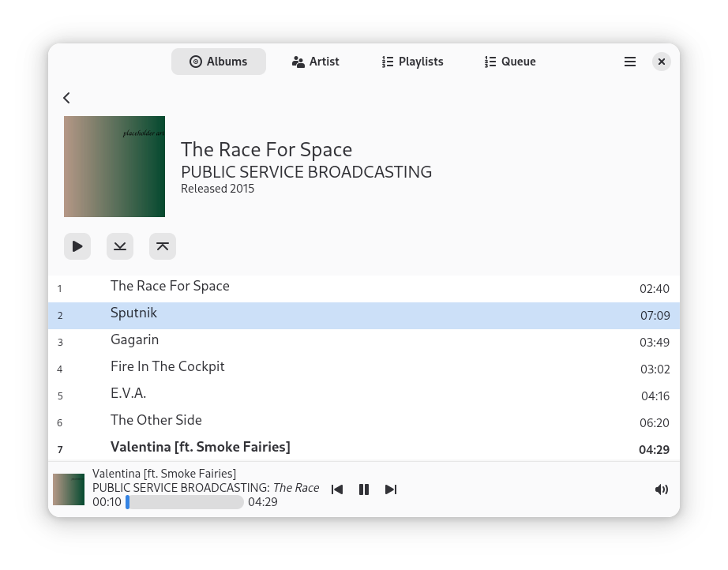
Task: Play the album with the play button
Action: pyautogui.click(x=77, y=246)
